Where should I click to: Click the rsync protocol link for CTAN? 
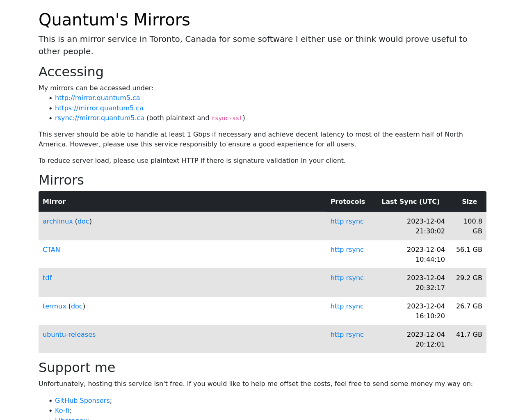[x=355, y=250]
